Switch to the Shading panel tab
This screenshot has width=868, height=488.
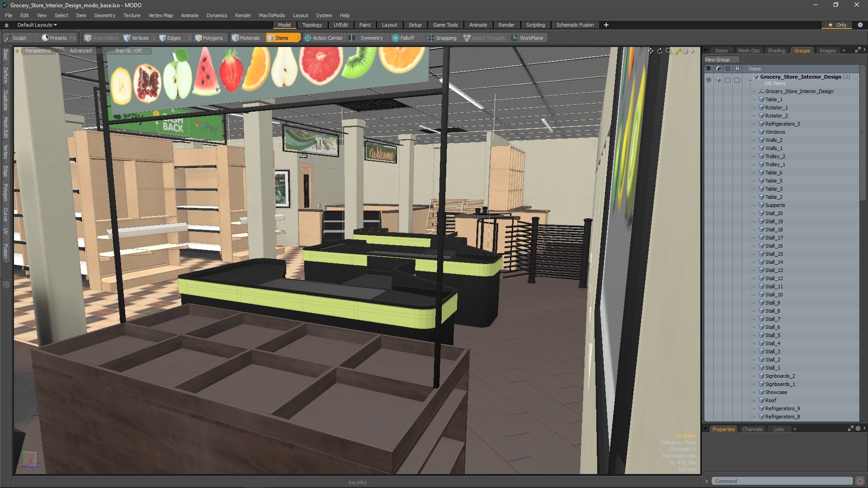click(776, 51)
